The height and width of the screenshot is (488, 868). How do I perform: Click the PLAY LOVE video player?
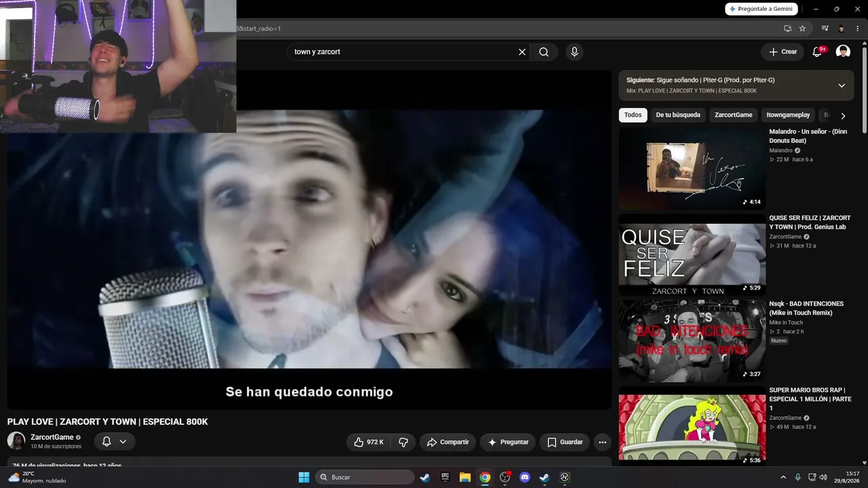click(x=309, y=239)
